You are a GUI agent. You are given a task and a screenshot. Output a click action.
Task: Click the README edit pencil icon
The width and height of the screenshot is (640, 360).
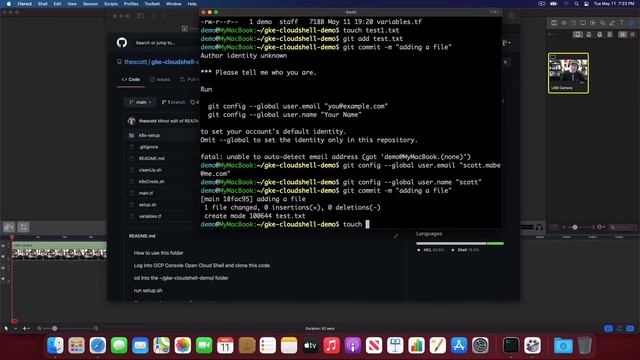(396, 236)
